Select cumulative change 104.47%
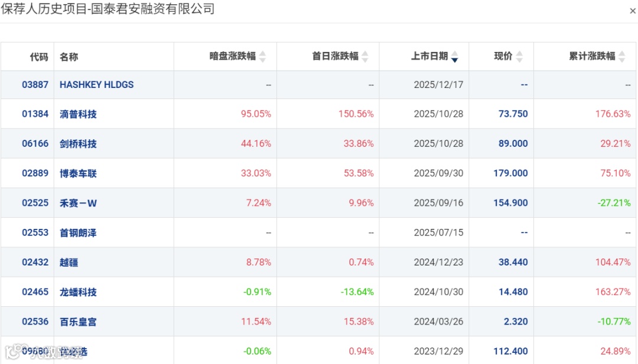 coord(613,262)
